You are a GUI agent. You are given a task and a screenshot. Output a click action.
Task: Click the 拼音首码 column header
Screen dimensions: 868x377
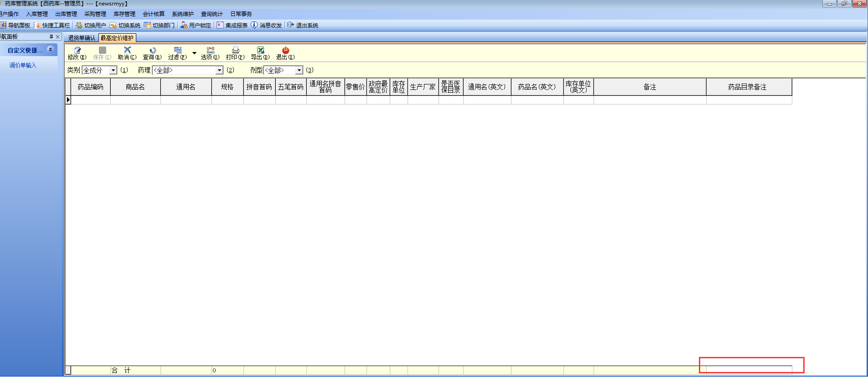click(x=259, y=87)
